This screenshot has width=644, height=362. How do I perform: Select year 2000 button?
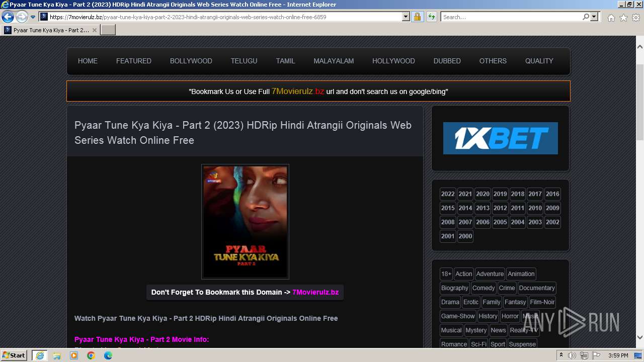pyautogui.click(x=465, y=236)
